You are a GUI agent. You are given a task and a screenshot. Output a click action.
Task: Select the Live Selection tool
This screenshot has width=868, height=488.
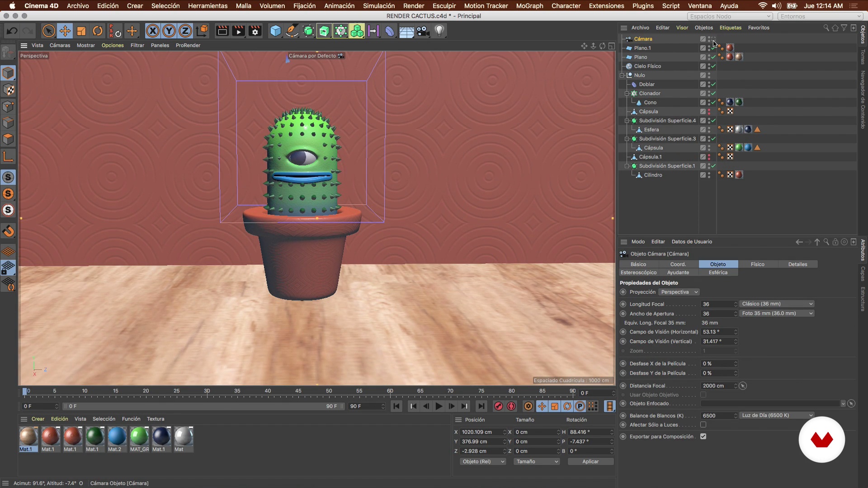click(48, 31)
